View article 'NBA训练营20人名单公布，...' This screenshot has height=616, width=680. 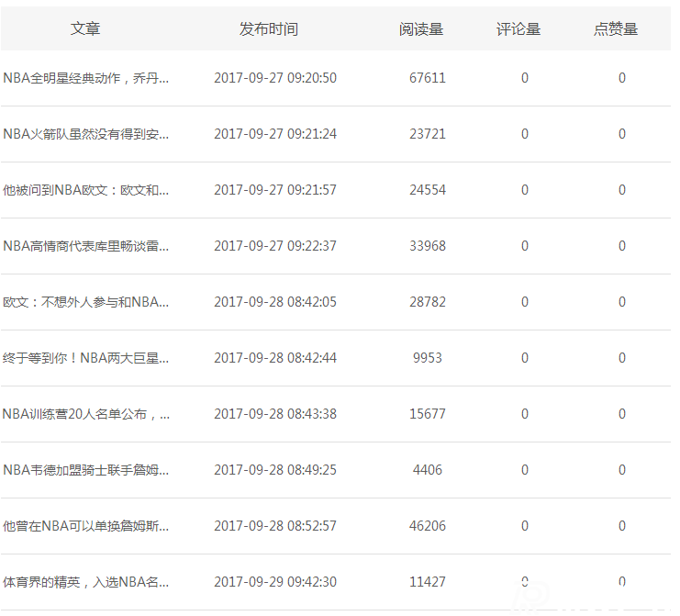pos(86,414)
